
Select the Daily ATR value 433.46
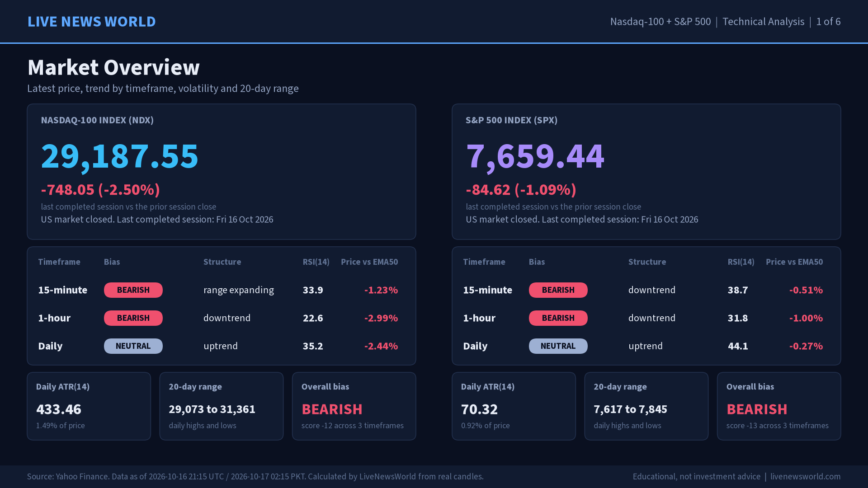59,409
